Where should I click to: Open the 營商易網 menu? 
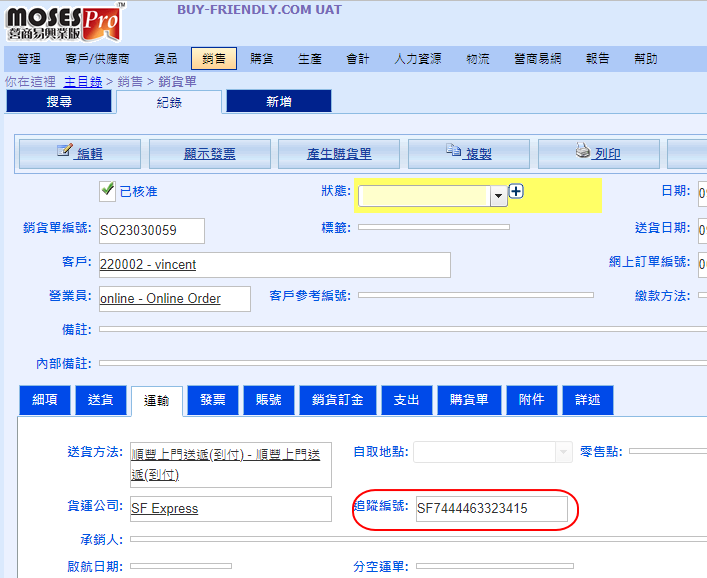(537, 59)
